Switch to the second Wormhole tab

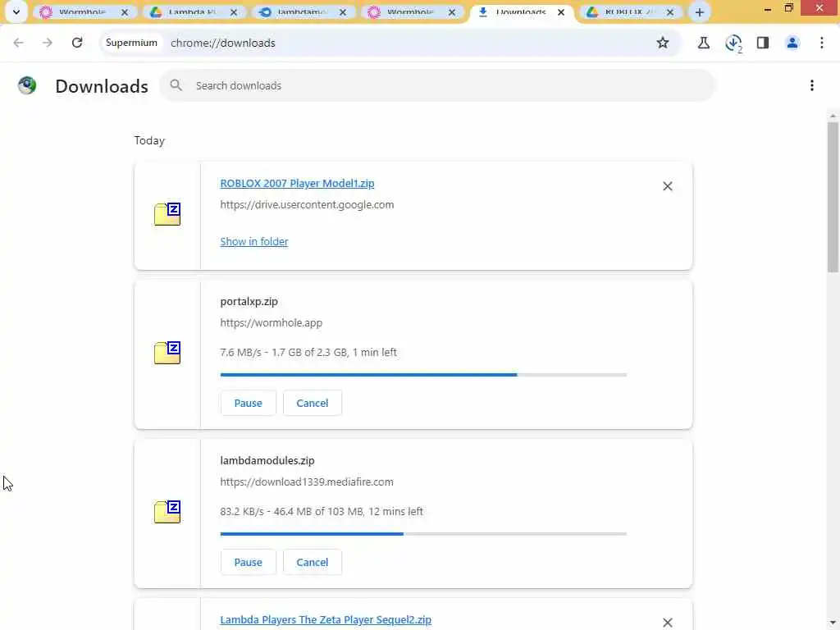[x=412, y=11]
